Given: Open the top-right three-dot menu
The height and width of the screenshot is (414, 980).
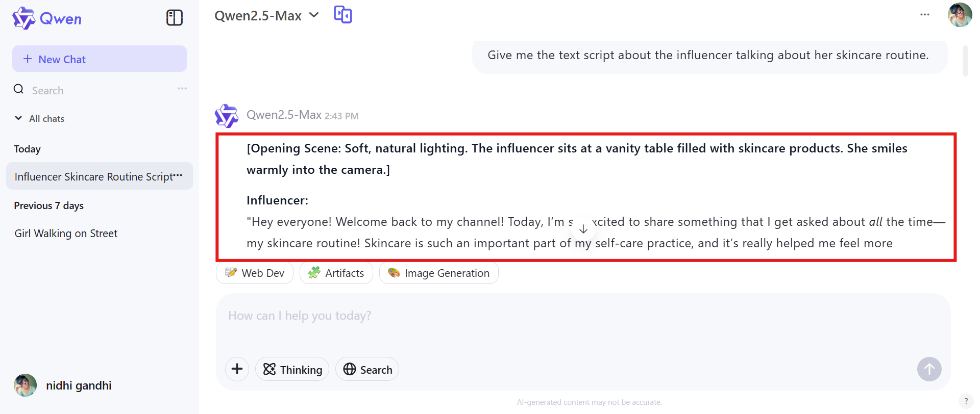Looking at the screenshot, I should (x=924, y=15).
